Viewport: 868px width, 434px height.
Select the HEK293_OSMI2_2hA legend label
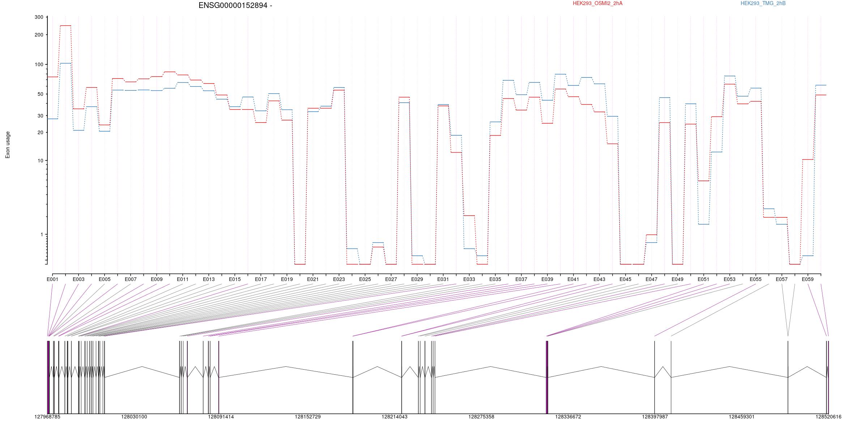tap(597, 3)
